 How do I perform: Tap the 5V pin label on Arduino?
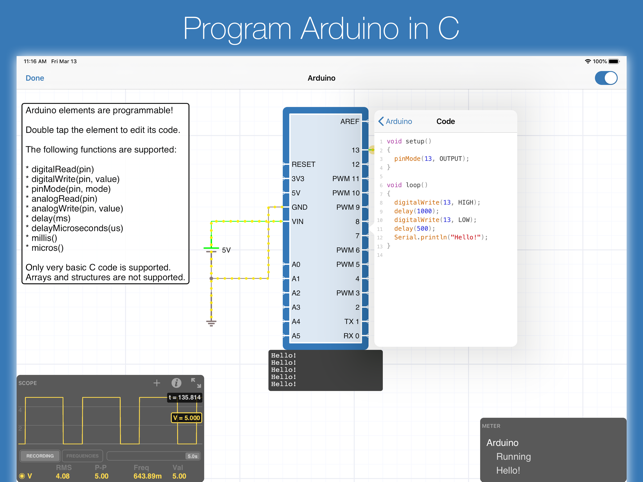296,193
